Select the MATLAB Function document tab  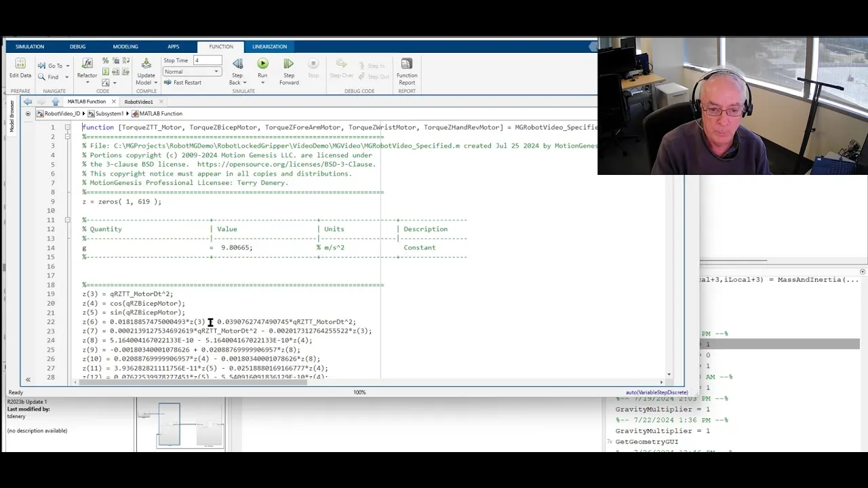(x=86, y=102)
